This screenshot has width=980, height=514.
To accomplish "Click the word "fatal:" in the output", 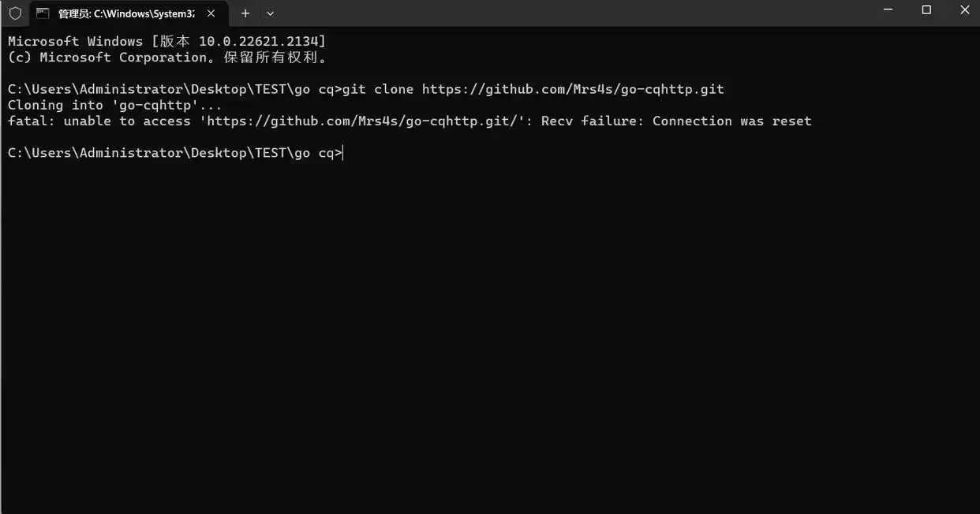I will (x=32, y=121).
